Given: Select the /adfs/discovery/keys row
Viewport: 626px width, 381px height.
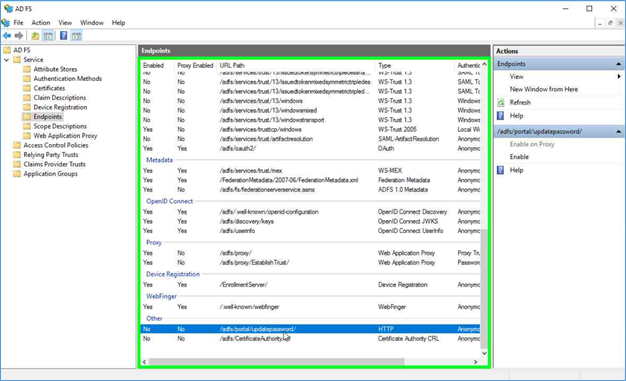Looking at the screenshot, I should (x=310, y=221).
